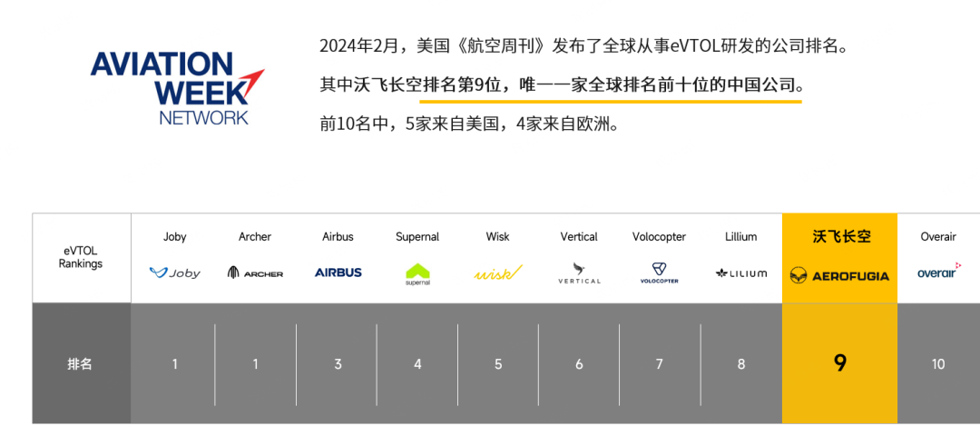Select the 'Joby' company name header

pos(175,237)
